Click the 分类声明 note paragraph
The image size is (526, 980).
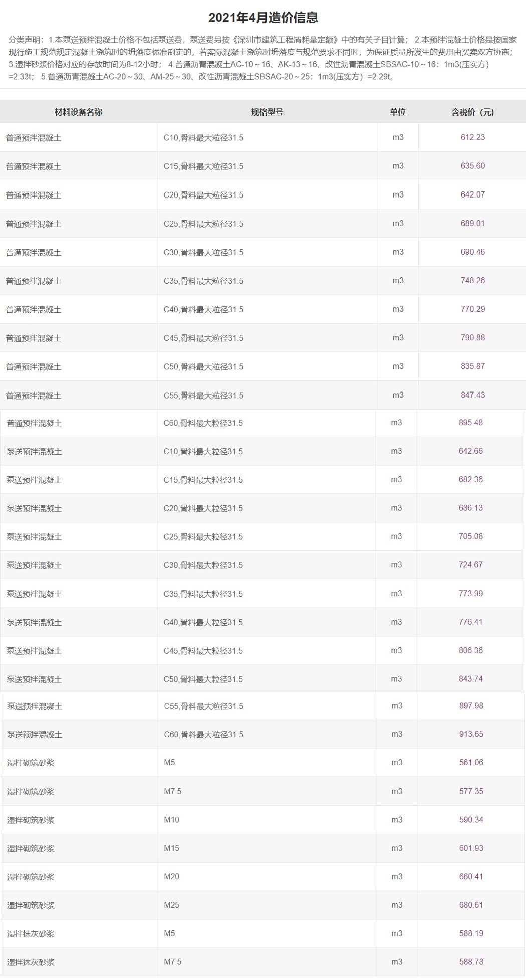pyautogui.click(x=263, y=58)
